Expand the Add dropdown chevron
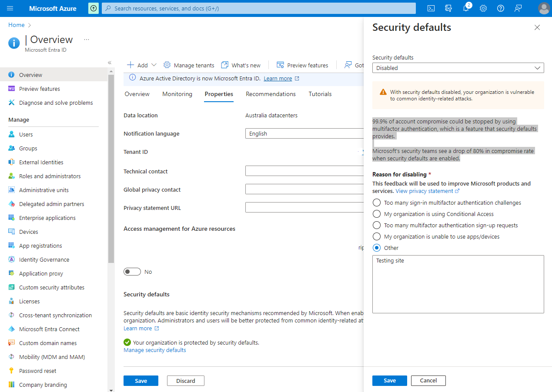The width and height of the screenshot is (552, 392). coord(154,65)
